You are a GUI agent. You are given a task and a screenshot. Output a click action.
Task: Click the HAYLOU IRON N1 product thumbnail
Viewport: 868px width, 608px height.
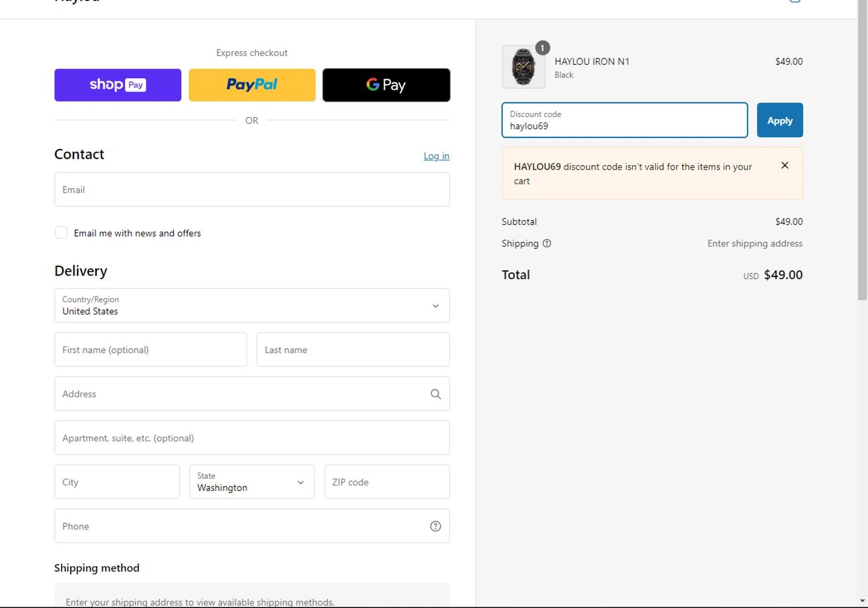[523, 67]
